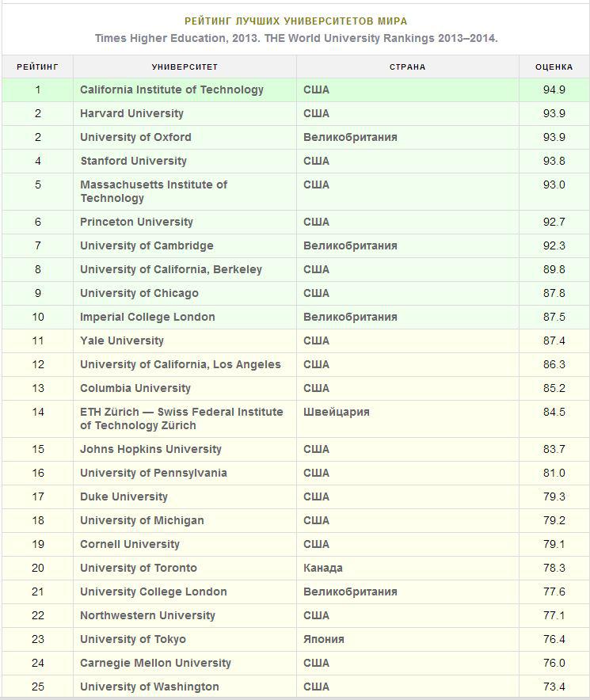This screenshot has width=590, height=700.
Task: Click score 73.4 for Washington
Action: click(554, 687)
